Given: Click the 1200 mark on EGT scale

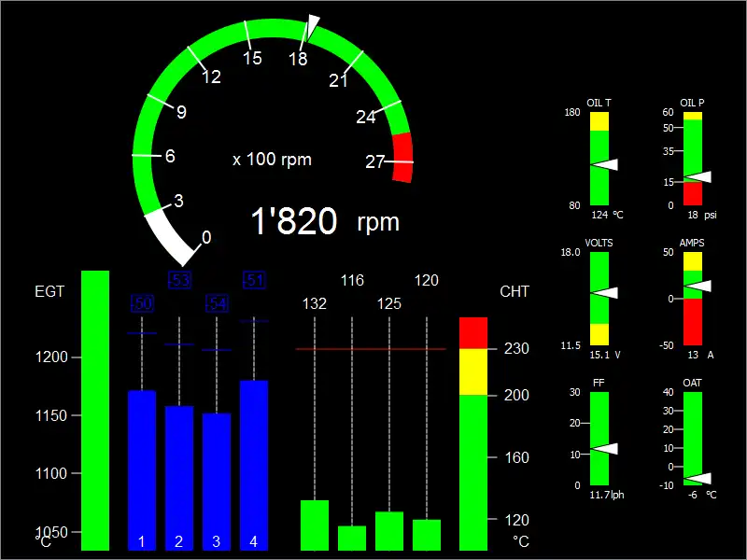Looking at the screenshot, I should 51,357.
